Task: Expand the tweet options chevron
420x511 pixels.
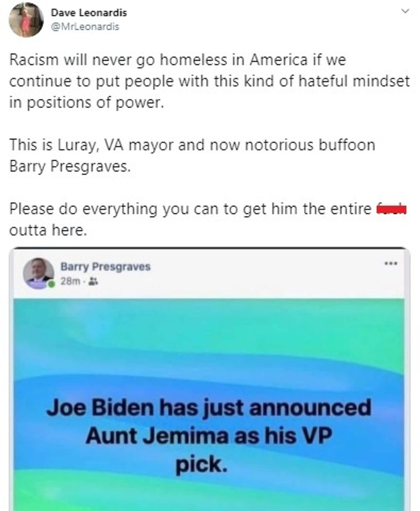Action: (x=405, y=11)
